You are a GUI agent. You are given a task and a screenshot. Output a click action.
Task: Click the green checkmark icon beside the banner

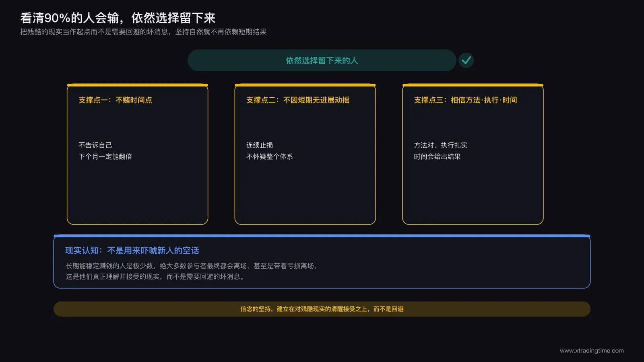pos(466,60)
